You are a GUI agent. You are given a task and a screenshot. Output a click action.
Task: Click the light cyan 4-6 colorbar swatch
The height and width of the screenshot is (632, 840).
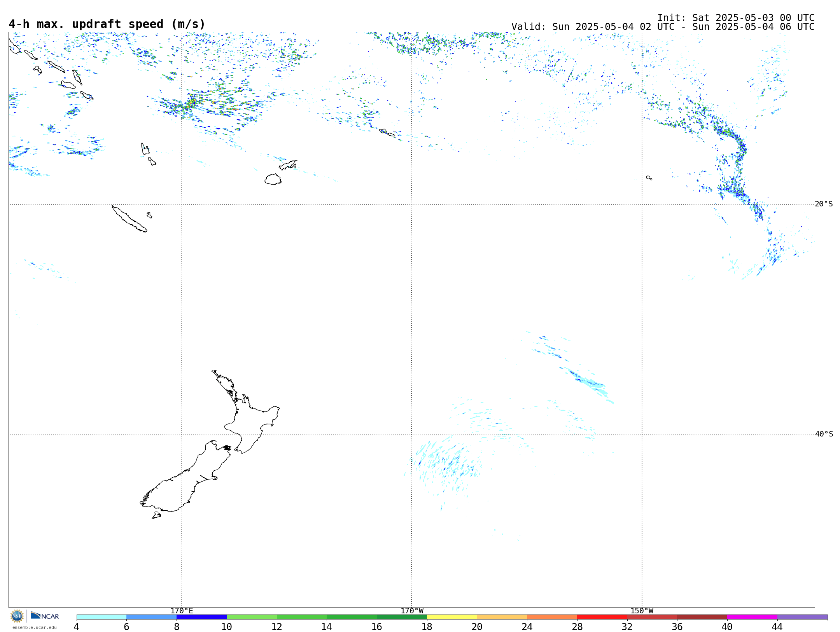[101, 617]
